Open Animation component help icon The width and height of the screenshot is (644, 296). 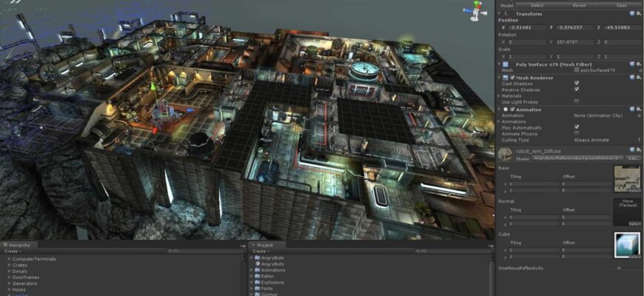pos(632,110)
